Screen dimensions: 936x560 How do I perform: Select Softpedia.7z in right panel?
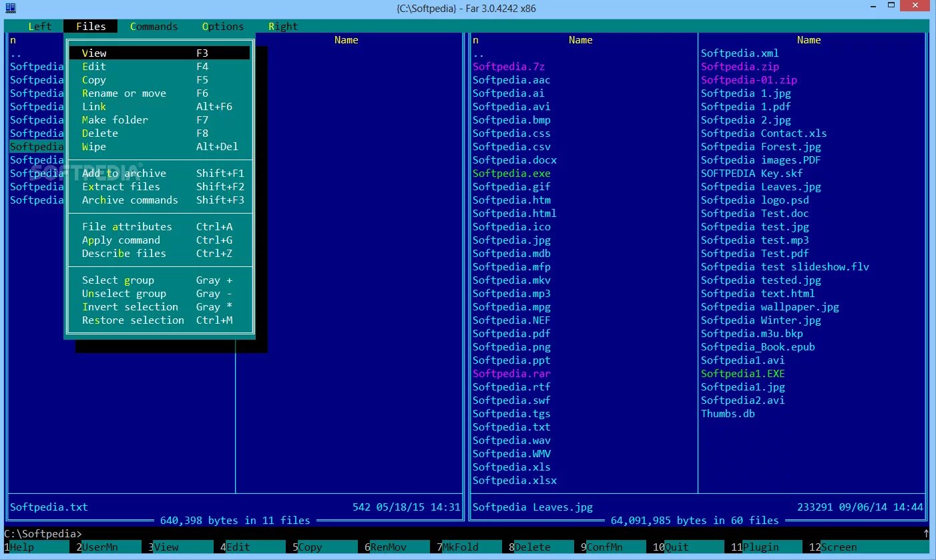tap(509, 67)
